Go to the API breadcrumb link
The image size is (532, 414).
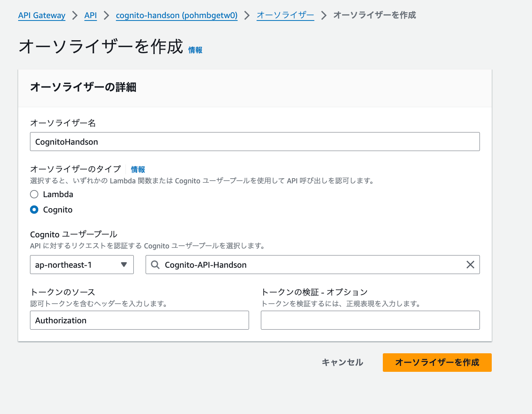point(90,15)
